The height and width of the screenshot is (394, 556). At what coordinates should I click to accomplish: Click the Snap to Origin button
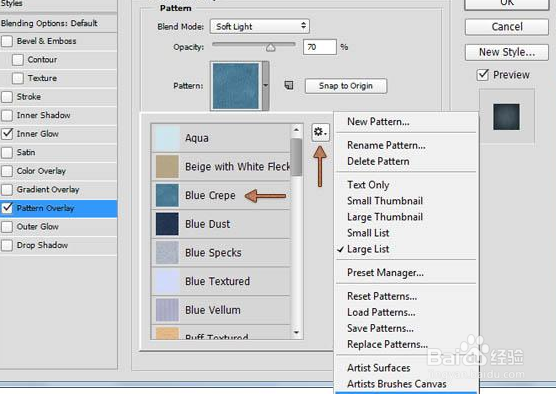click(346, 86)
